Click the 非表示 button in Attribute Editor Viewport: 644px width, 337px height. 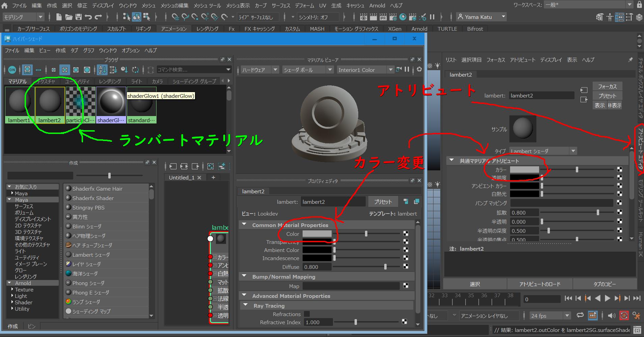[614, 105]
